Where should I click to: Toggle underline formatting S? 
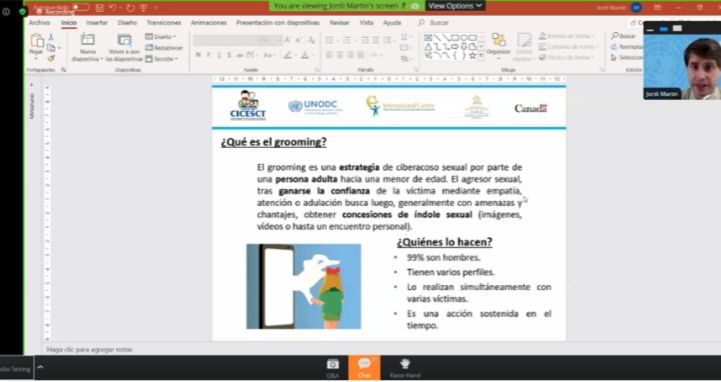click(x=219, y=55)
